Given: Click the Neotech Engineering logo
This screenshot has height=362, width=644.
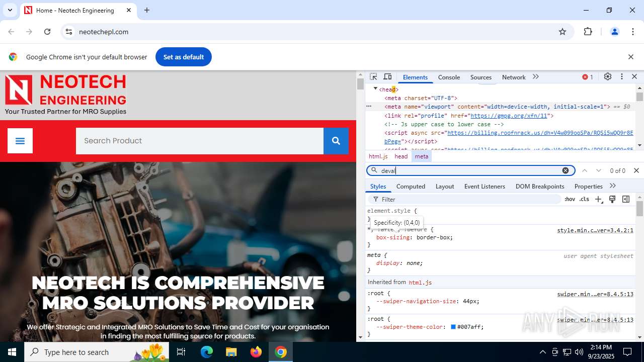Looking at the screenshot, I should tap(65, 95).
